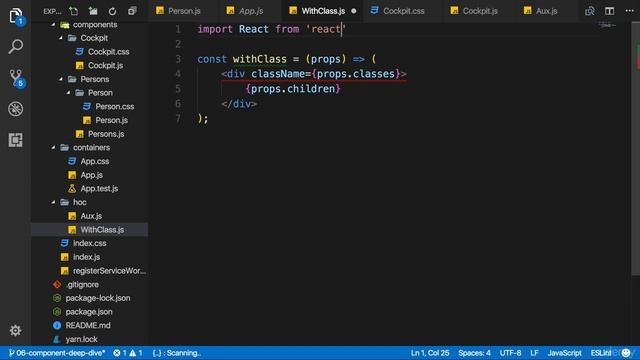This screenshot has height=360, width=640.
Task: Click the New File icon in explorer header
Action: point(73,11)
